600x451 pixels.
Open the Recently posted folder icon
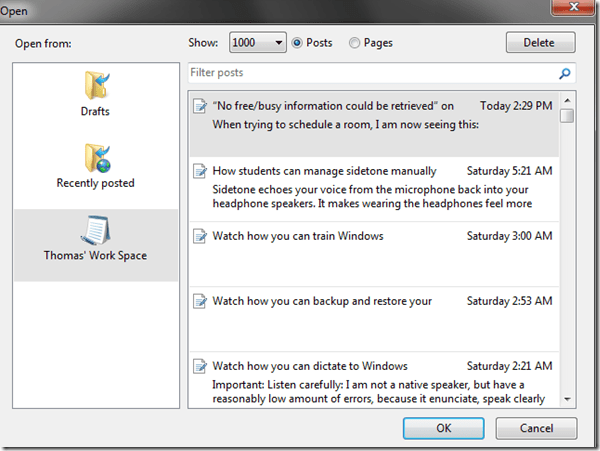pos(96,158)
